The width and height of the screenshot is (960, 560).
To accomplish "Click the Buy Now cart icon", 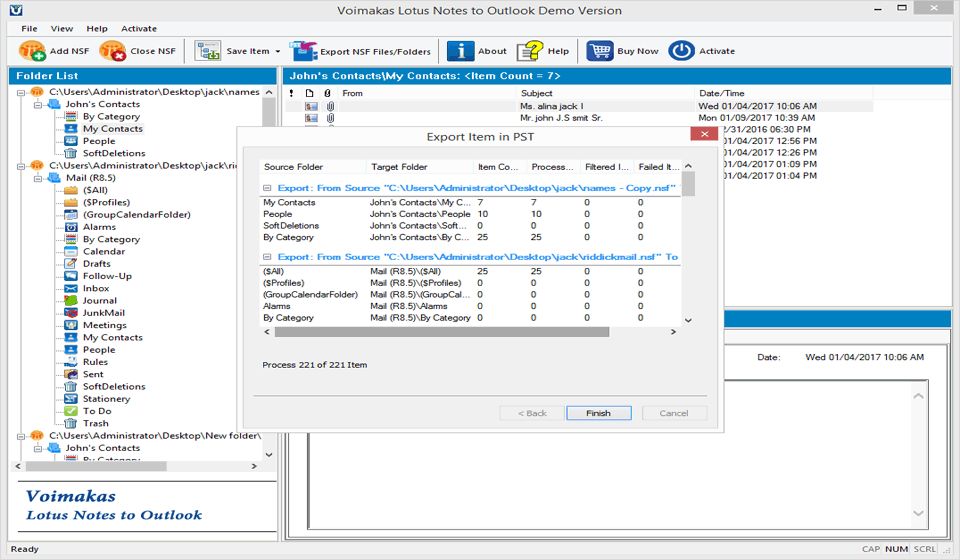I will point(599,51).
